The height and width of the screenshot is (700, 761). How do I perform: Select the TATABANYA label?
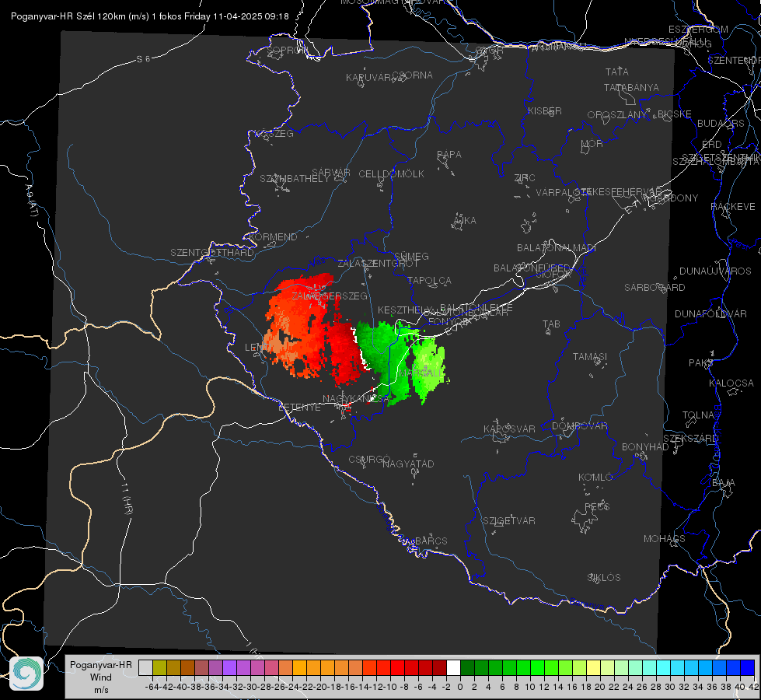631,87
